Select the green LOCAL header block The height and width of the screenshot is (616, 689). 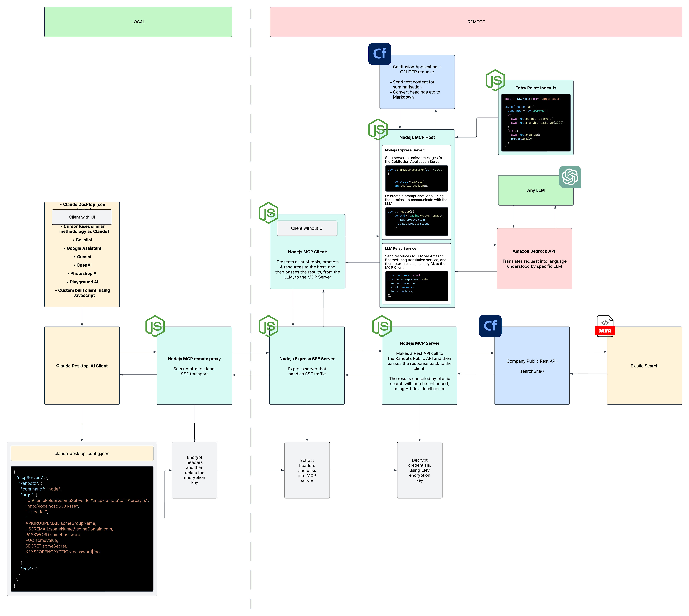pyautogui.click(x=138, y=22)
